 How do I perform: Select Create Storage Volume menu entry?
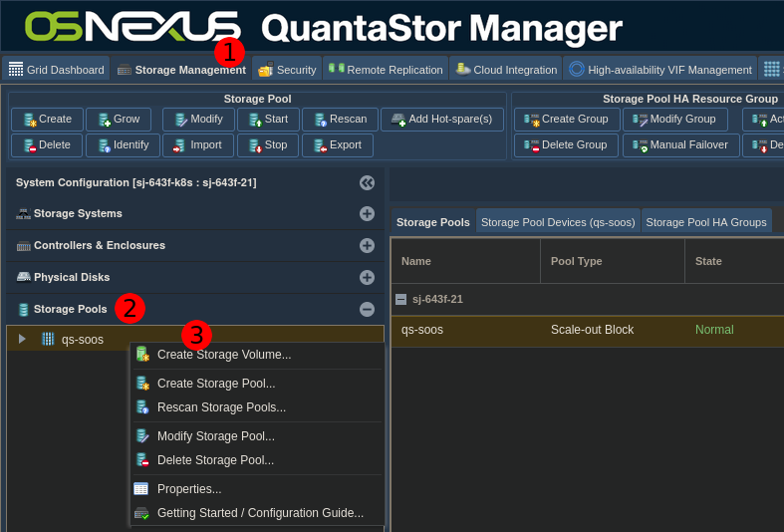(224, 355)
